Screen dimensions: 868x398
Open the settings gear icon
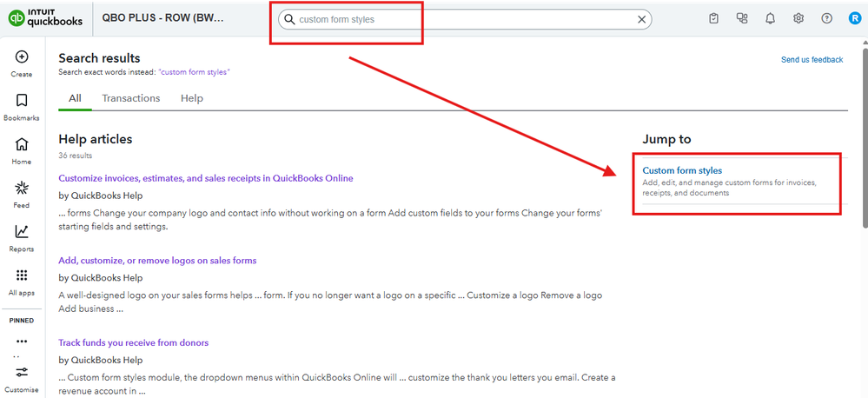pyautogui.click(x=798, y=19)
